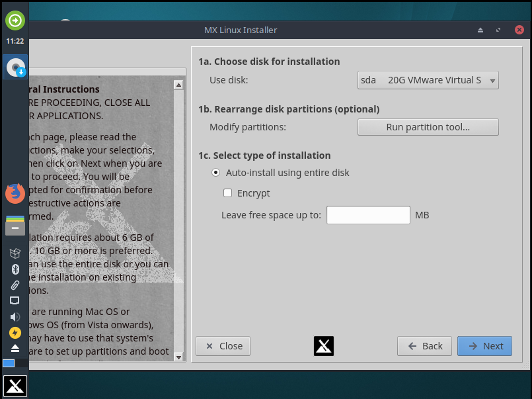Open the Use disk dropdown
The width and height of the screenshot is (532, 399).
click(x=428, y=80)
